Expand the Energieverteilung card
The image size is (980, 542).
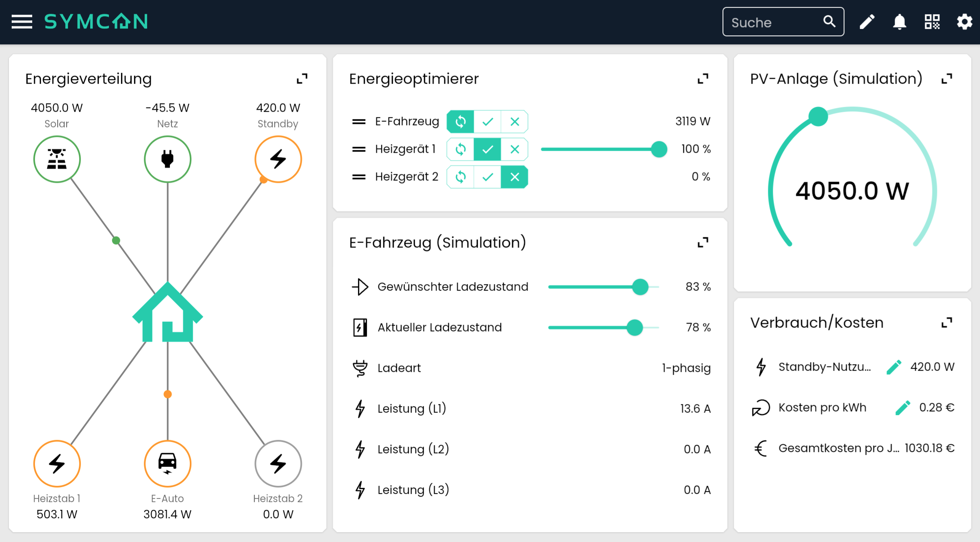click(x=302, y=78)
